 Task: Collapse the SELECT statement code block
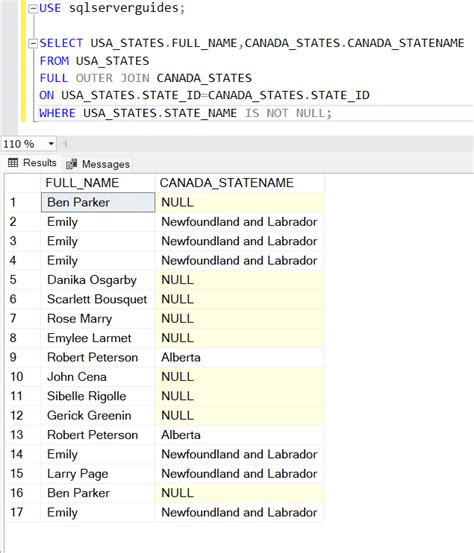(x=33, y=43)
